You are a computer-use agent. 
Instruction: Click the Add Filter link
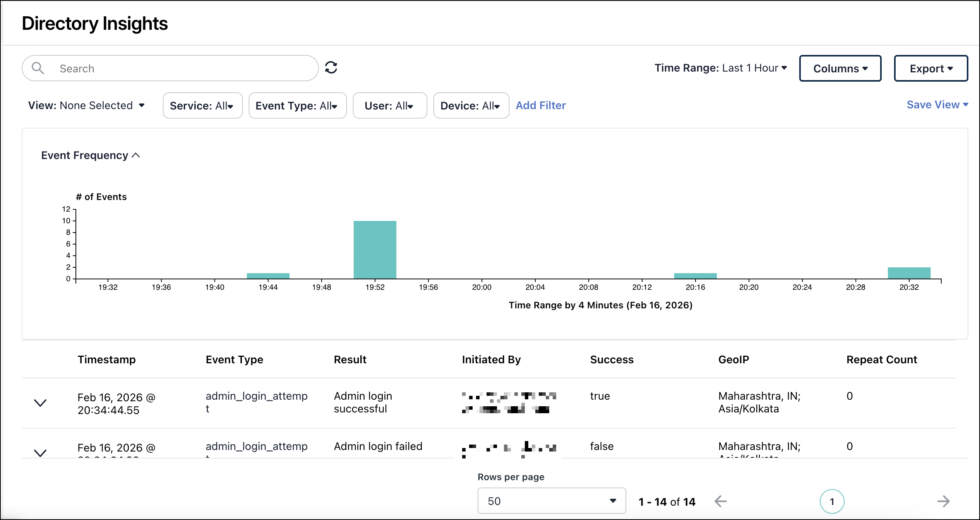[540, 105]
